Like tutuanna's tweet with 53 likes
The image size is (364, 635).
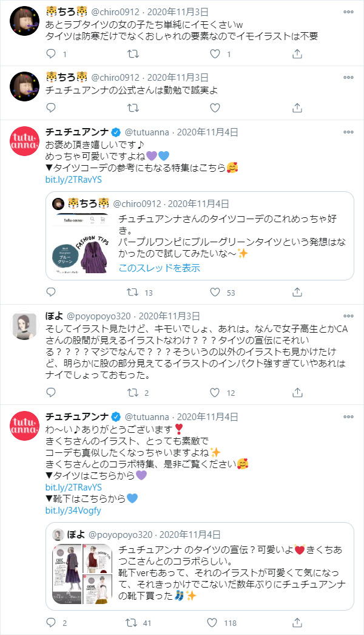pyautogui.click(x=214, y=292)
